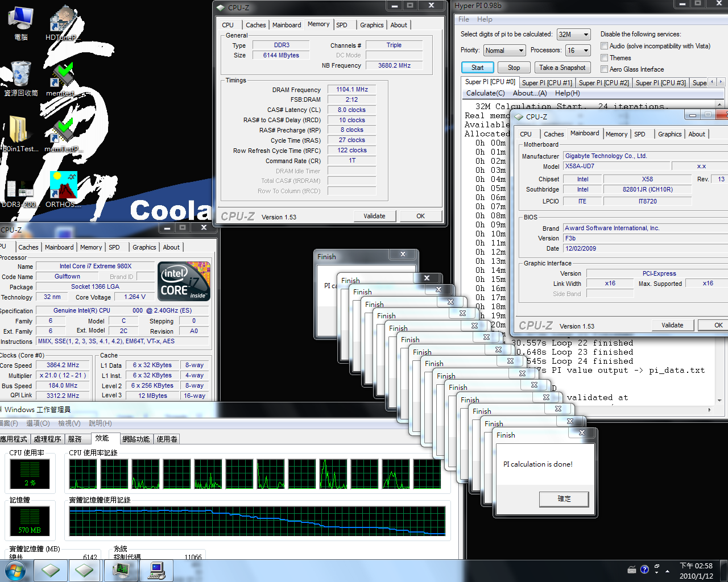Open 檢視(V) menu in Task Manager
The height and width of the screenshot is (582, 728).
pyautogui.click(x=69, y=423)
